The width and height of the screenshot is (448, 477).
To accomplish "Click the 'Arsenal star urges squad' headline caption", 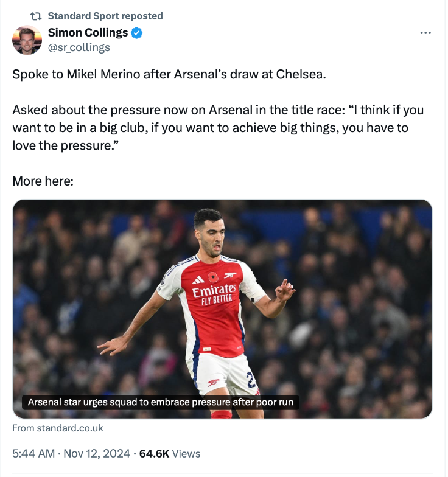I will pyautogui.click(x=161, y=402).
